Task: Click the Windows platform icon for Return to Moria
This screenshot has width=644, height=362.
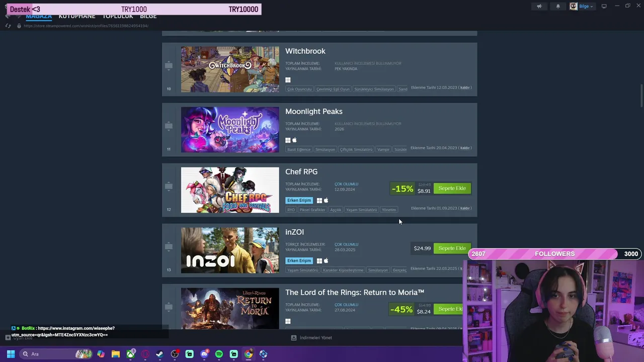Action: (x=288, y=321)
